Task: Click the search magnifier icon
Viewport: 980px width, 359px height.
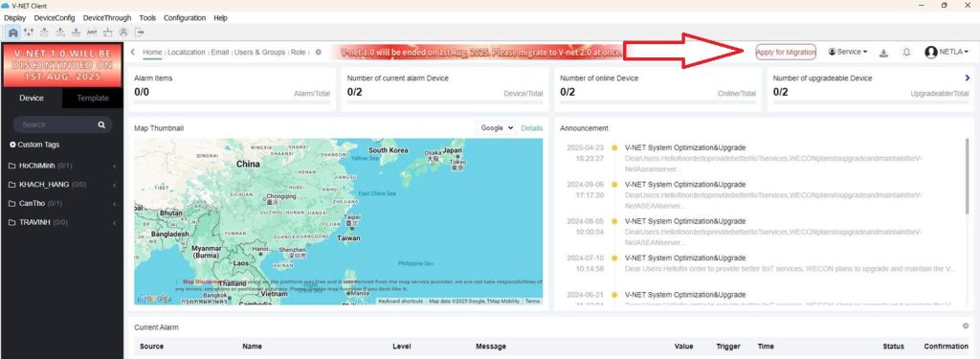Action: click(x=101, y=125)
